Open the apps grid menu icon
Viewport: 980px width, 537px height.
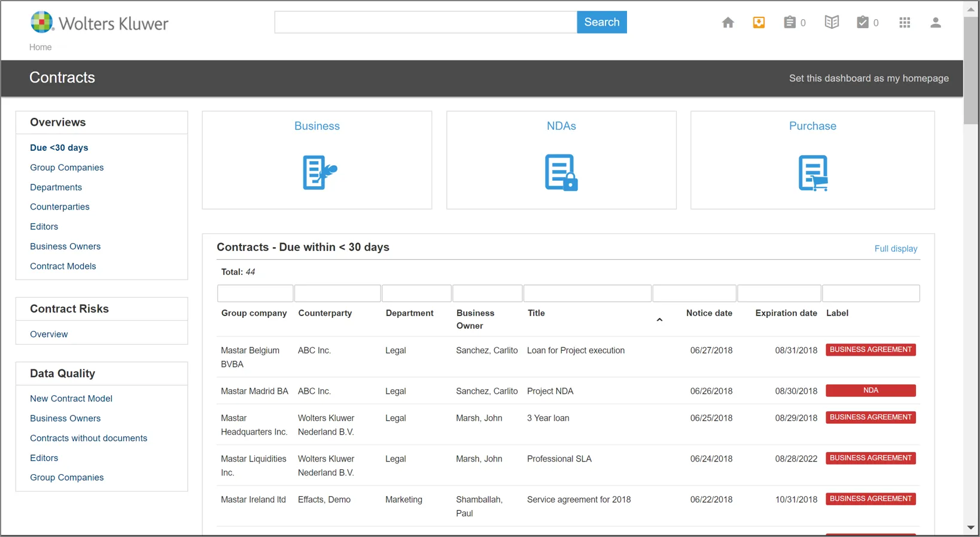pyautogui.click(x=905, y=23)
